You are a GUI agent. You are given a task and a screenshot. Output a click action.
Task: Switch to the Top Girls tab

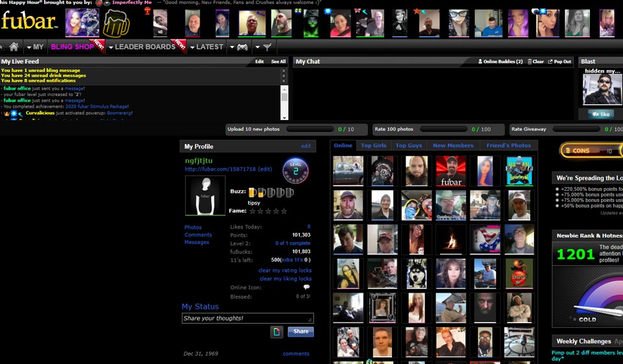(x=374, y=145)
